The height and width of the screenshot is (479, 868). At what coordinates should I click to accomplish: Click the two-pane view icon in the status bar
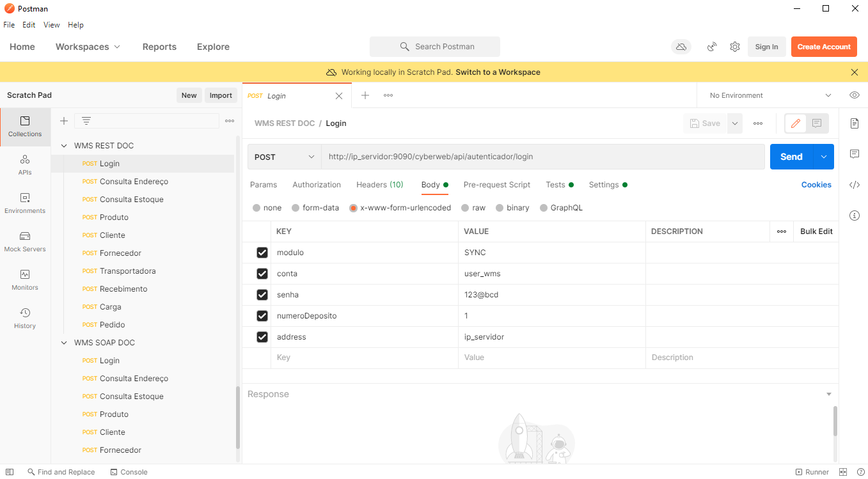[843, 472]
